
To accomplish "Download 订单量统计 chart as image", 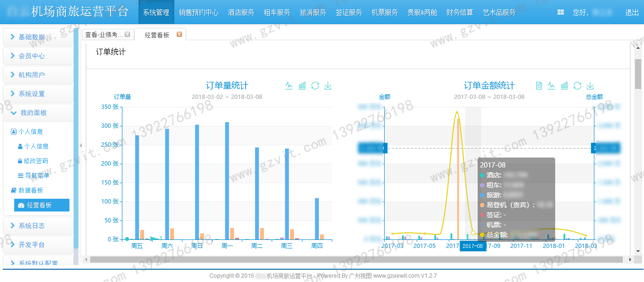I will (x=328, y=86).
